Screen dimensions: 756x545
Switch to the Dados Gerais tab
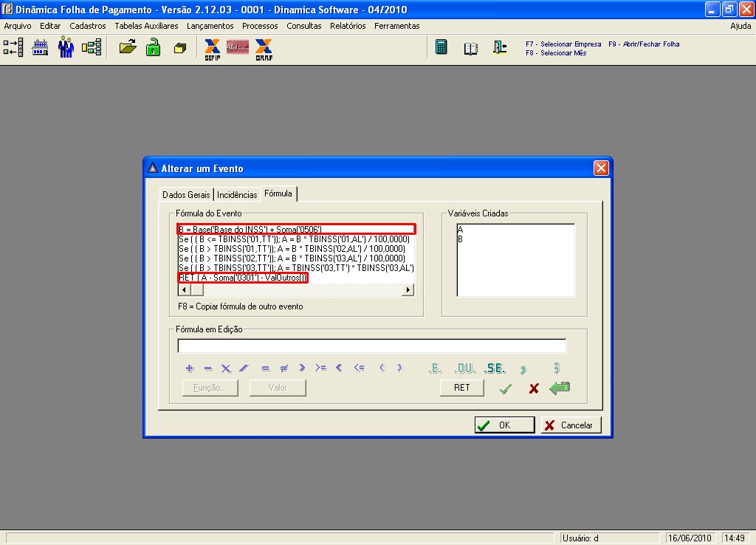(186, 195)
